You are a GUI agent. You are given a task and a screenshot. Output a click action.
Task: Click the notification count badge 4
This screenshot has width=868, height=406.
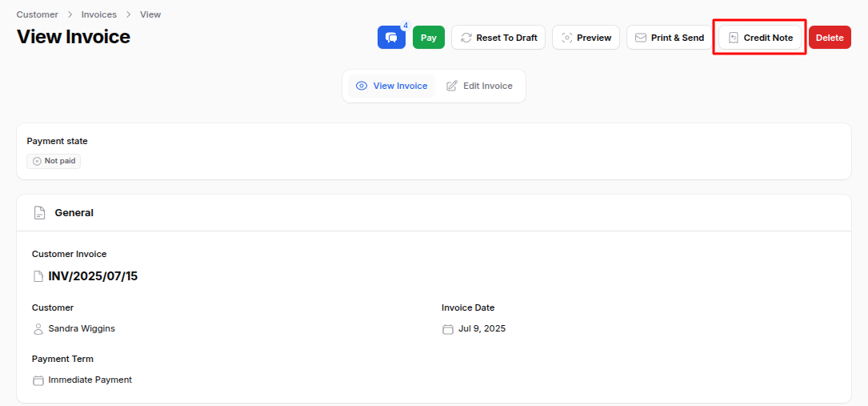pos(406,26)
